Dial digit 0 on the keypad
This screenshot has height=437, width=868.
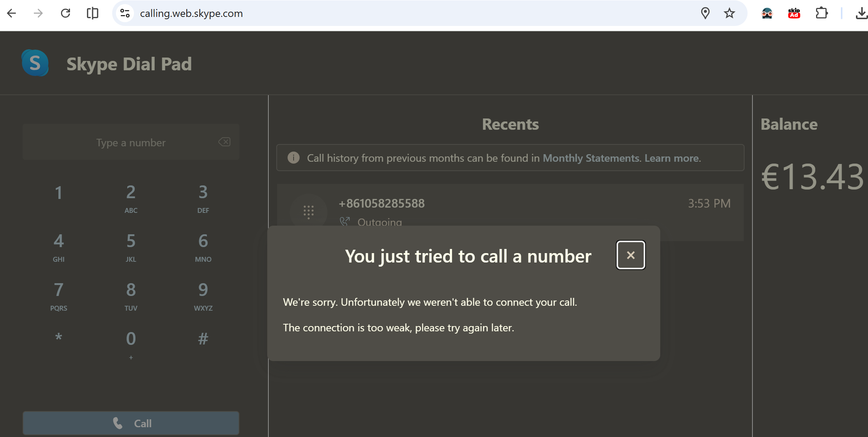point(131,345)
